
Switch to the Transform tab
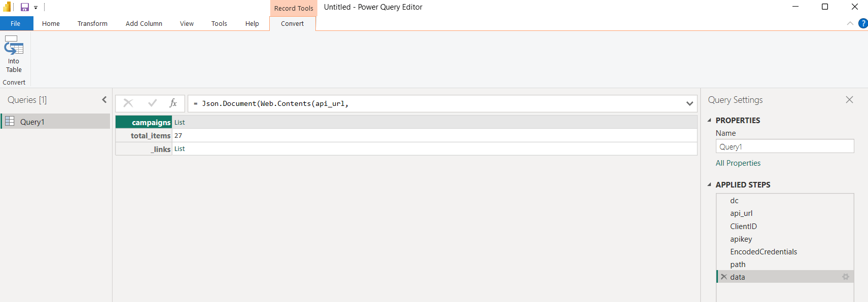click(x=92, y=23)
